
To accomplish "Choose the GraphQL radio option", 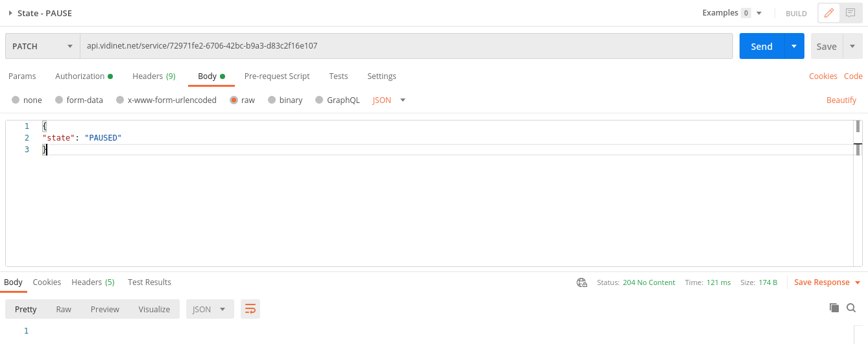I will pyautogui.click(x=319, y=100).
